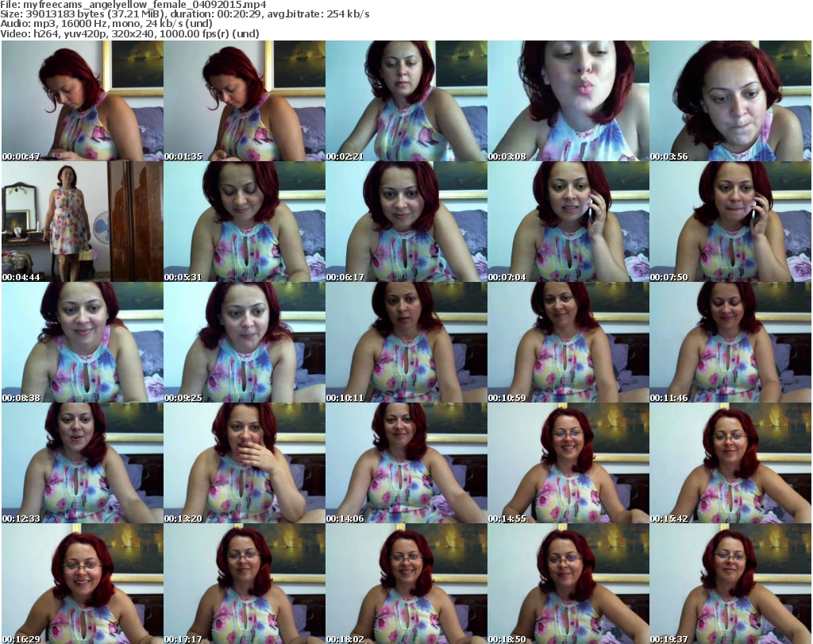
Task: Click the thumbnail marked 00:14:55
Action: 568,463
